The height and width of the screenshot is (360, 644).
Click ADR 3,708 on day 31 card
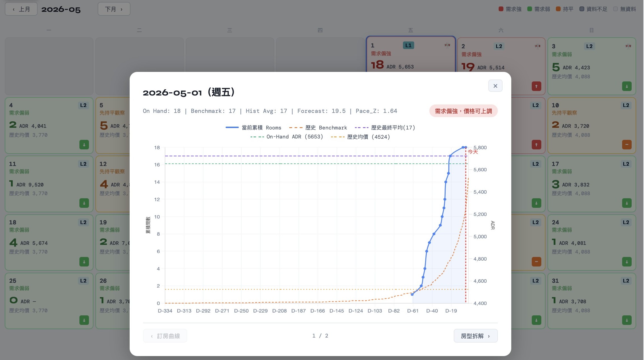coord(572,302)
